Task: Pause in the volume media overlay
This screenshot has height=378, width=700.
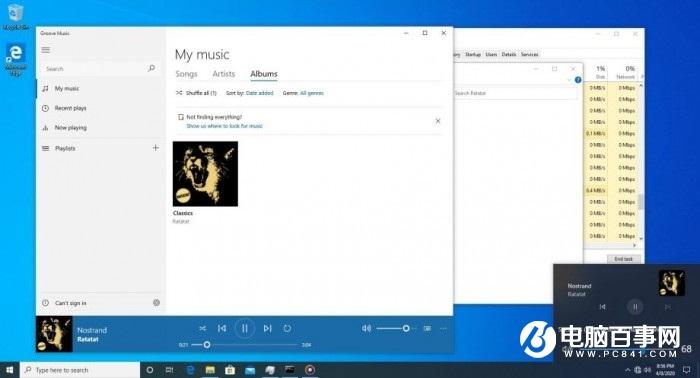Action: click(635, 307)
